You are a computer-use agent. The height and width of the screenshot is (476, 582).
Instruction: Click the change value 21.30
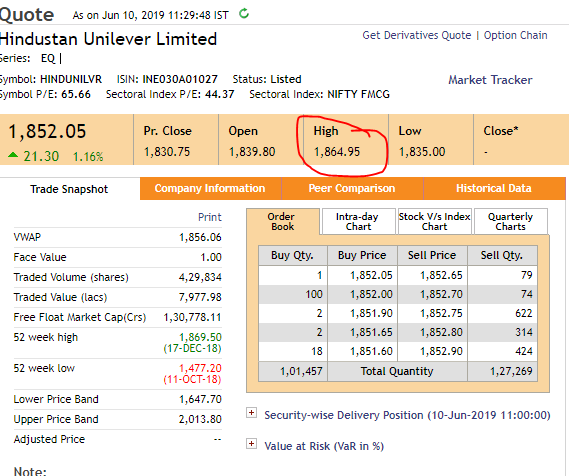pos(41,156)
